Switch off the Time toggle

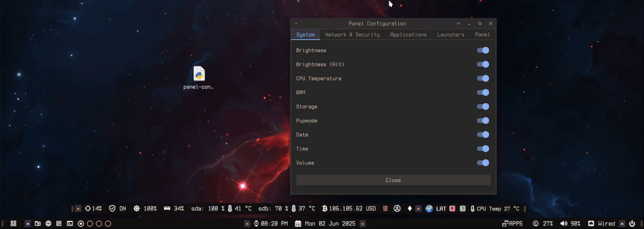pos(483,149)
